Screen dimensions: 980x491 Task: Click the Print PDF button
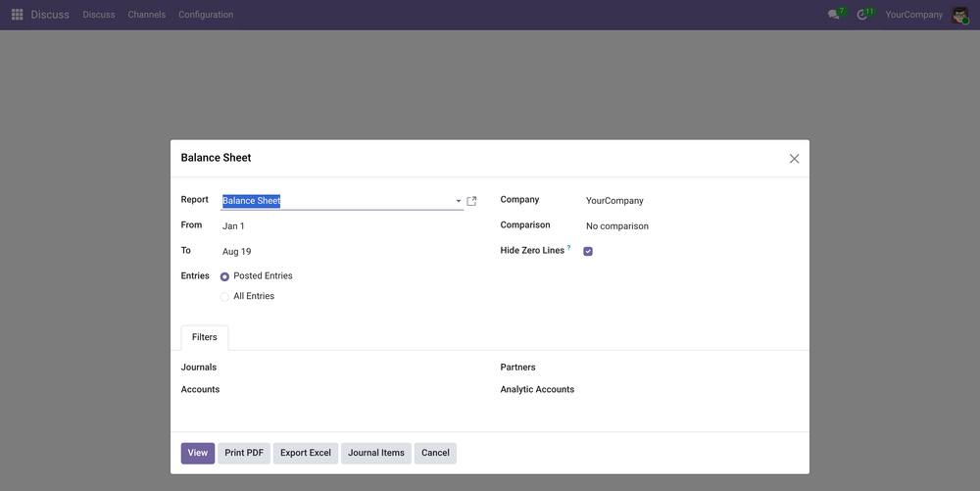pos(244,453)
